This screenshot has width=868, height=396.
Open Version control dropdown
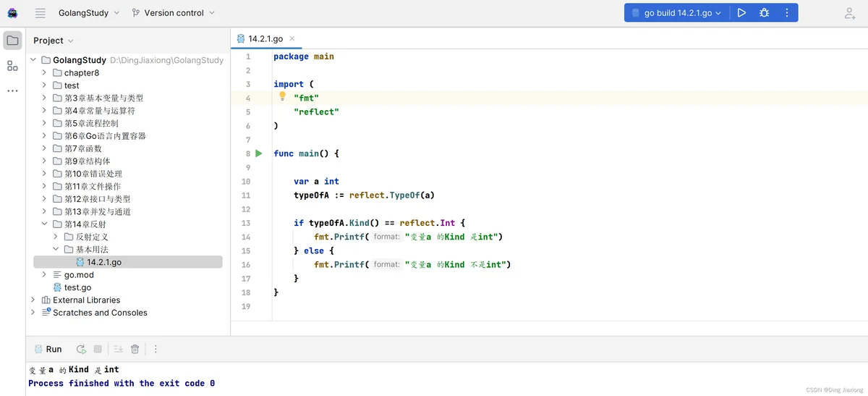(174, 13)
